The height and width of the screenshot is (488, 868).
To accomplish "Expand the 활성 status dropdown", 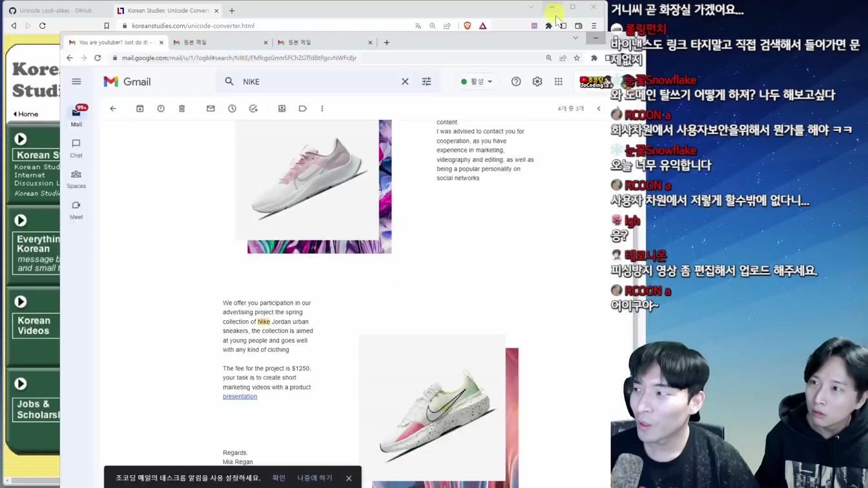I will pyautogui.click(x=477, y=81).
